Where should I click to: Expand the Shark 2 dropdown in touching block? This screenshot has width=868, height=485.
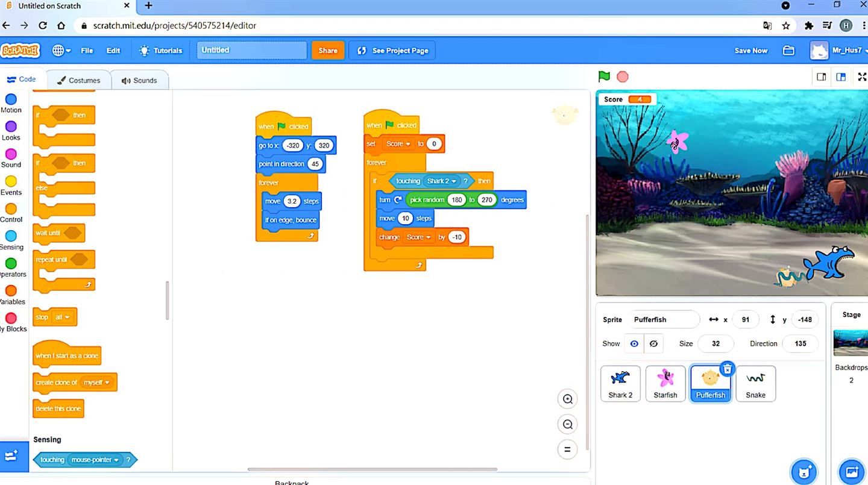pos(453,181)
